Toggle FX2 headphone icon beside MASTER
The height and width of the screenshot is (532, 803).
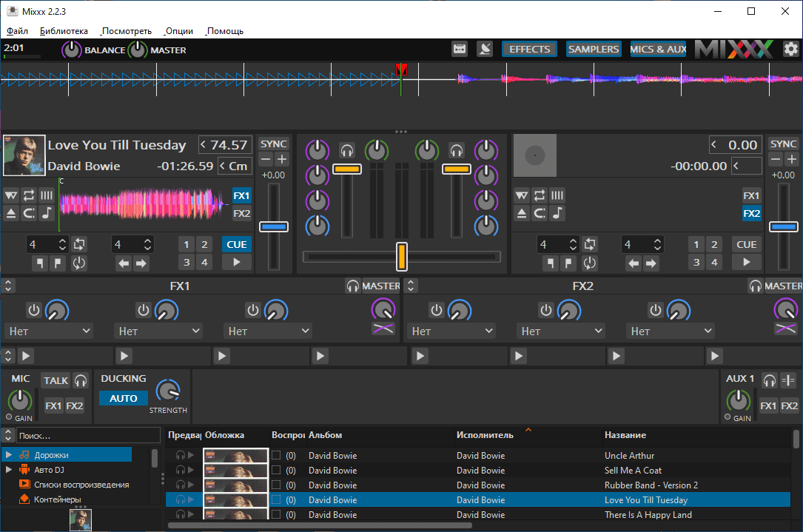pyautogui.click(x=756, y=286)
